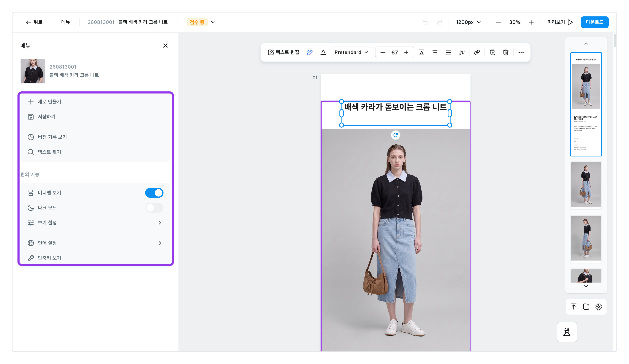Open the more options ellipsis menu
Image resolution: width=629 pixels, height=364 pixels.
point(521,52)
